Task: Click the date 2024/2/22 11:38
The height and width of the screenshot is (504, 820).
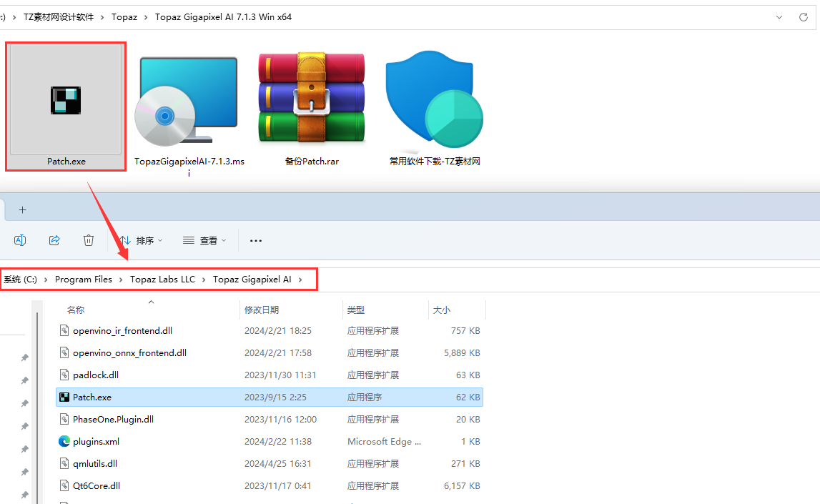Action: point(278,441)
